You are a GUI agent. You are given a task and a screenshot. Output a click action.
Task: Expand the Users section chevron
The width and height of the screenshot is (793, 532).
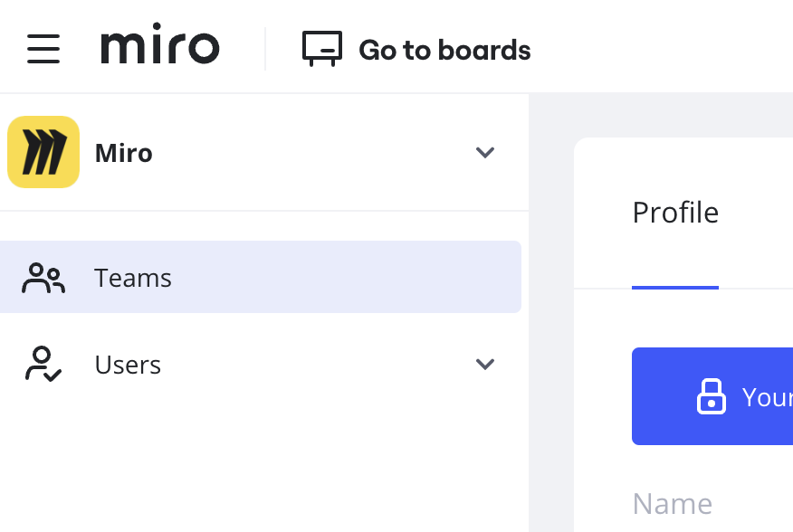485,365
